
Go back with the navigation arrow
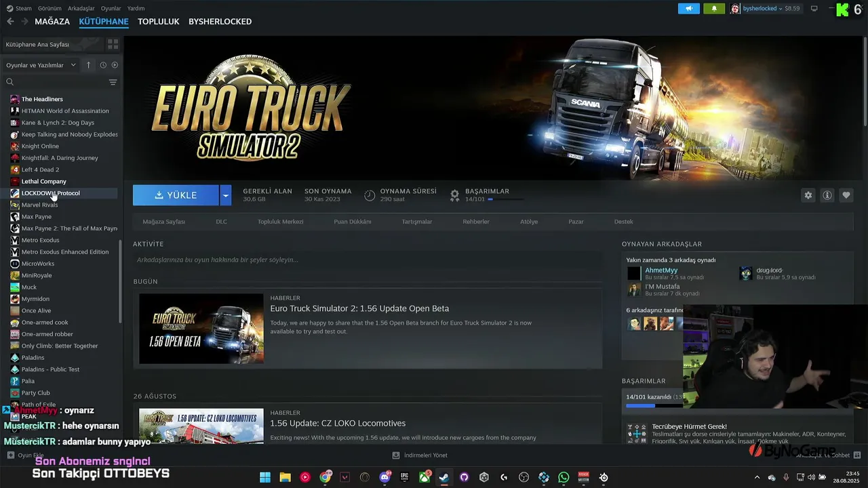coord(10,22)
